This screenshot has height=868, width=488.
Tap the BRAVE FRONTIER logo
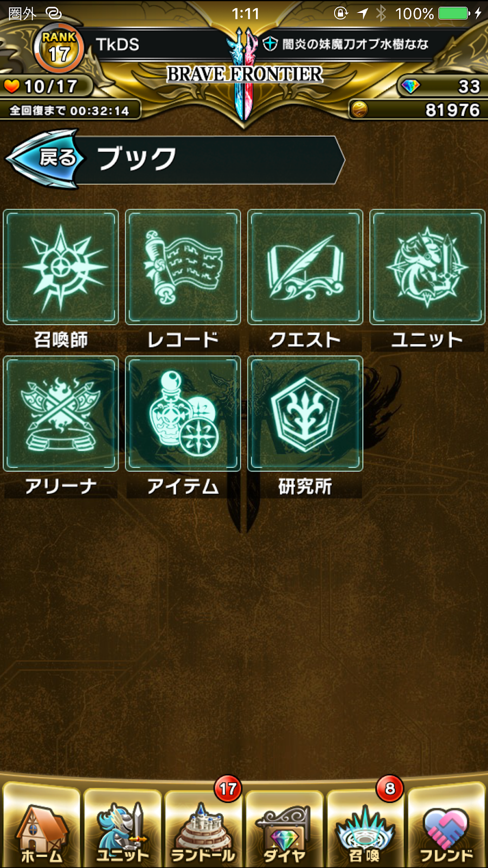245,74
